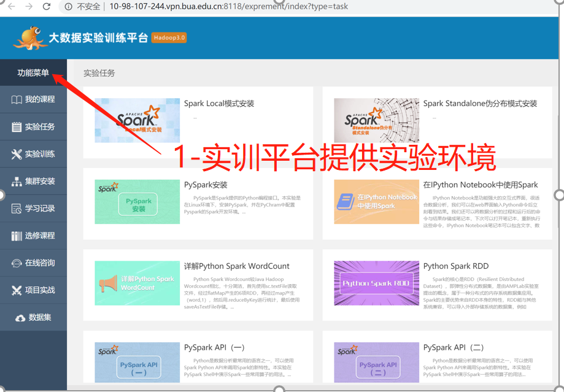The image size is (564, 392).
Task: Click the 数据集 cloud download icon
Action: [x=20, y=318]
